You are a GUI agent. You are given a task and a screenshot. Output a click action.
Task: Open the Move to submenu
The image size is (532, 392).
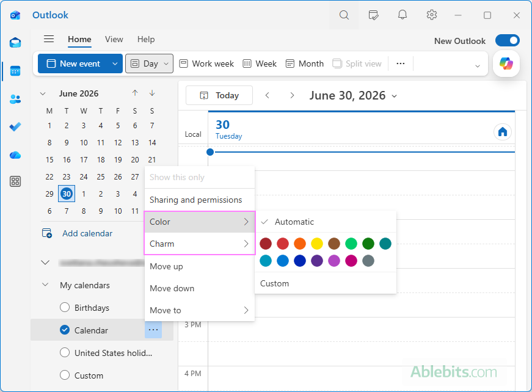click(200, 310)
